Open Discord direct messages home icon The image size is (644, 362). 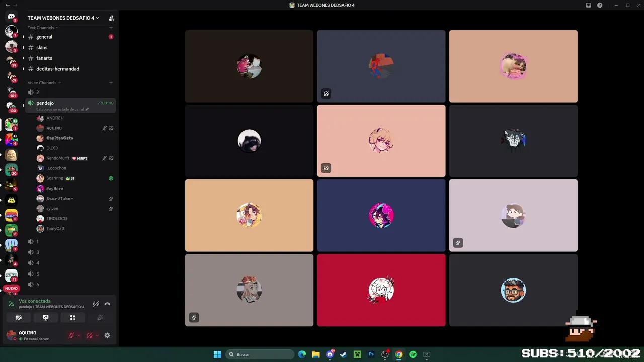[11, 17]
